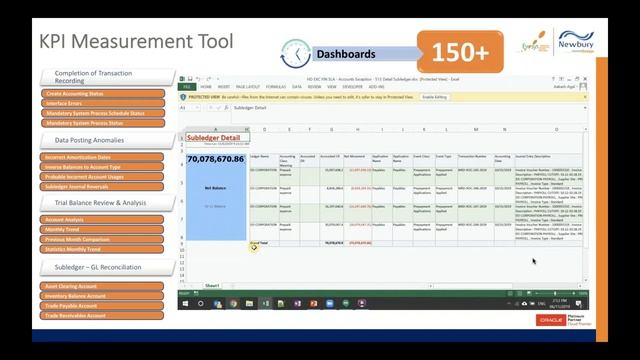
Task: Click the zoom in plus button
Action: click(573, 293)
